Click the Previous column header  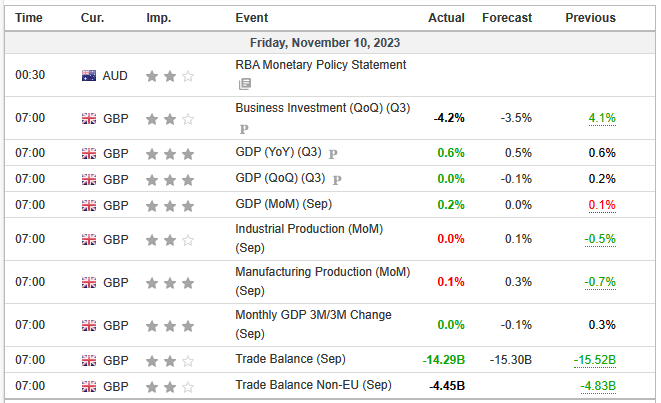[590, 18]
